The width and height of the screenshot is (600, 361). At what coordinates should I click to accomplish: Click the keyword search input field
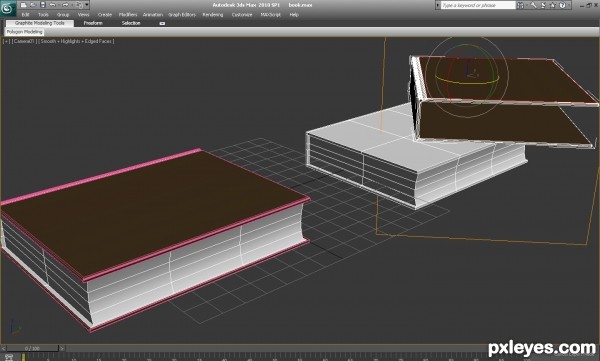click(478, 5)
